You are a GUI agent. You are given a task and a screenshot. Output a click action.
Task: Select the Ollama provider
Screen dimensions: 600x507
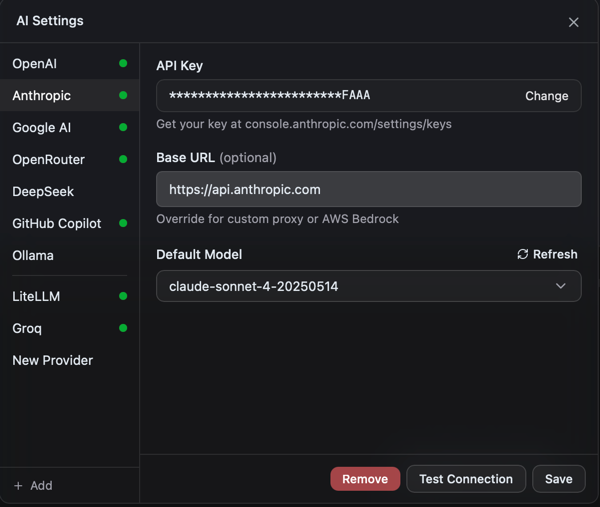click(70, 255)
